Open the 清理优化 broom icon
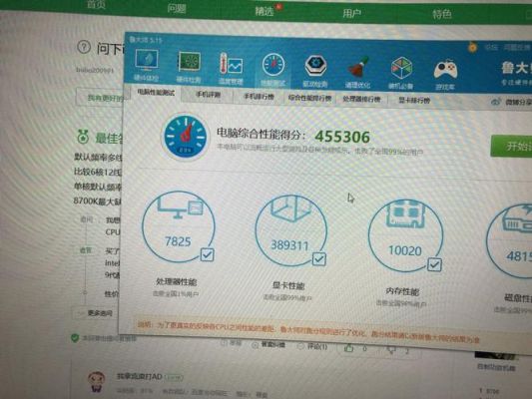532x399 pixels. [357, 73]
